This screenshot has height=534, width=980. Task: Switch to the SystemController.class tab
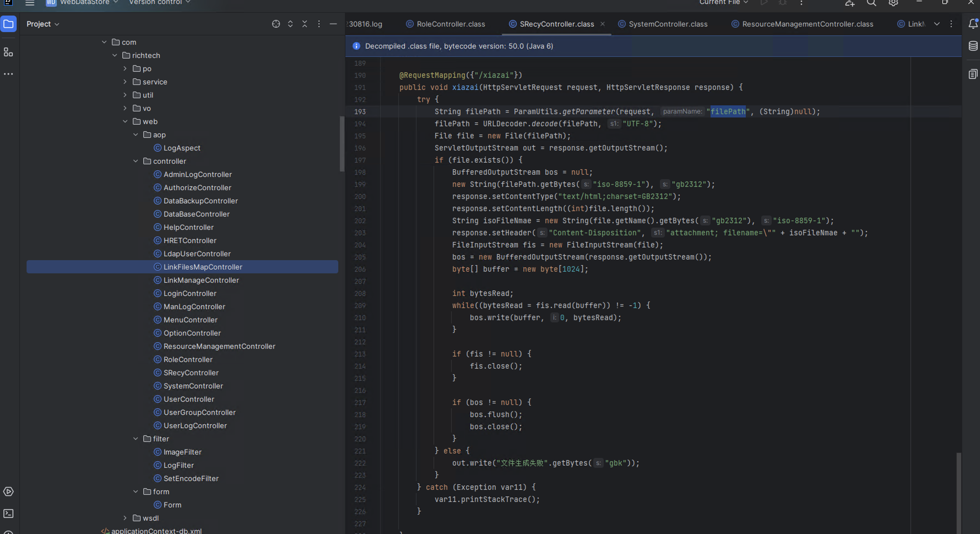668,24
